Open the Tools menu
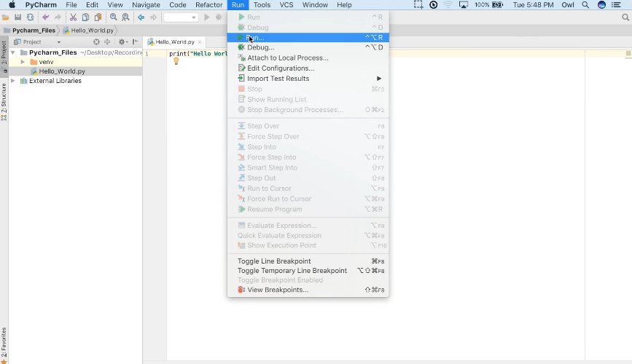 pos(262,5)
